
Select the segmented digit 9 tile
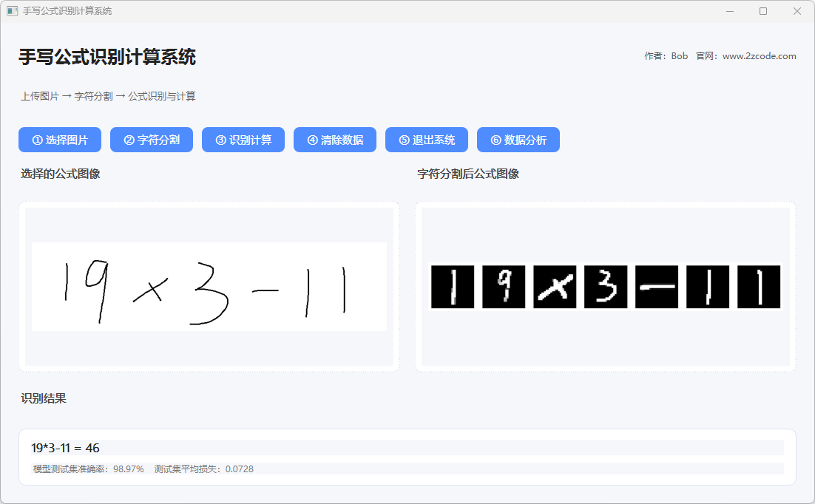pos(504,287)
